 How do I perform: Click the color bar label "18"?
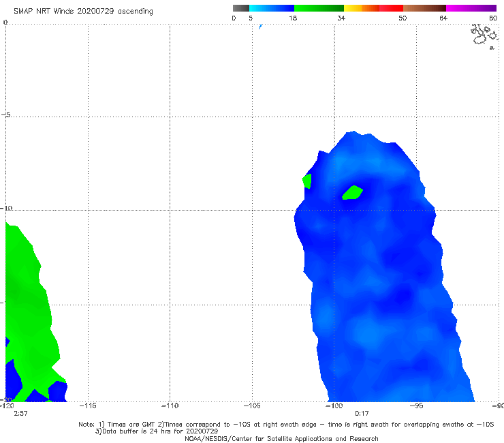pos(293,18)
